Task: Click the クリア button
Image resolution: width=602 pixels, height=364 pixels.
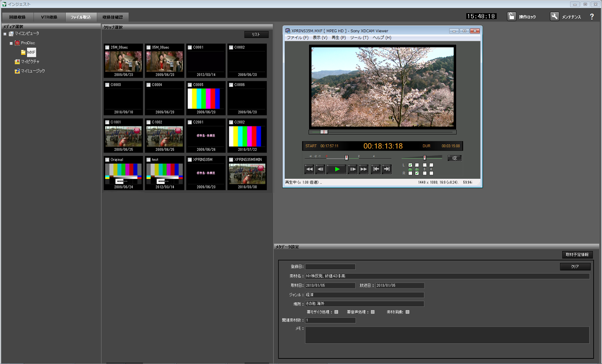Action: coord(575,267)
